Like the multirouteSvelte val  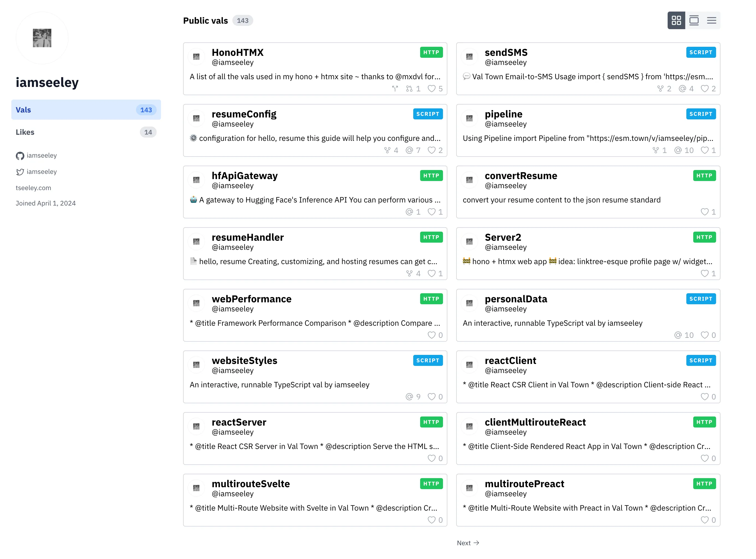coord(432,520)
